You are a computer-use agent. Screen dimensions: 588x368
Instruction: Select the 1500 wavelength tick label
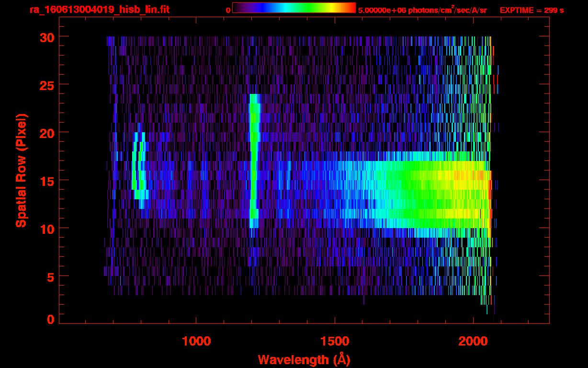pos(334,341)
